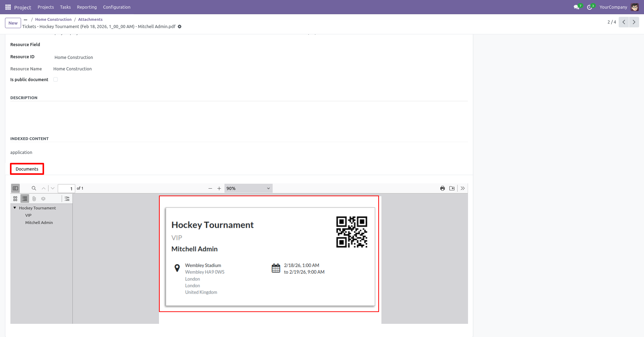Open the Reporting menu
The height and width of the screenshot is (337, 644).
tap(87, 7)
